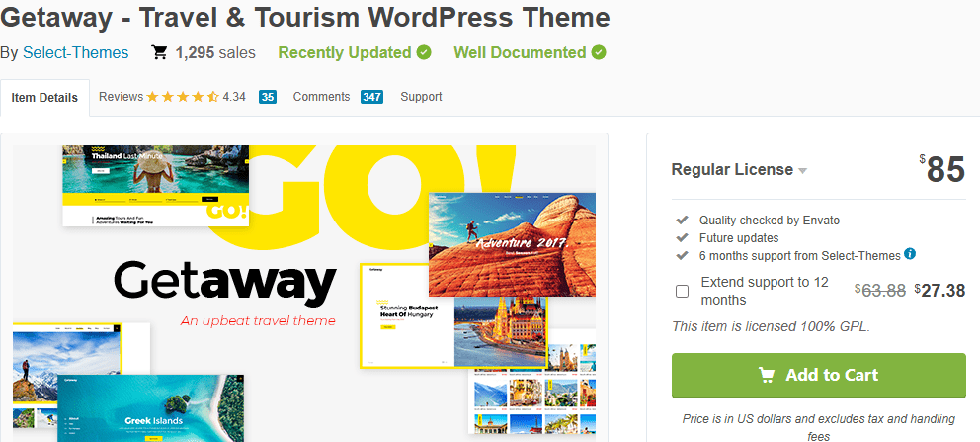Enable Extend support to 12 months checkbox

682,292
